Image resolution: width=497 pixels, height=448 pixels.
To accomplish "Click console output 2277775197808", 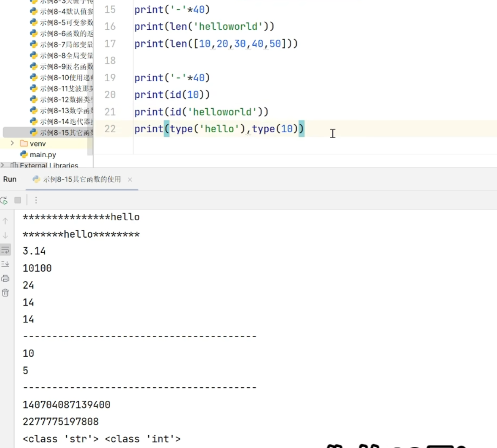I will coord(61,422).
